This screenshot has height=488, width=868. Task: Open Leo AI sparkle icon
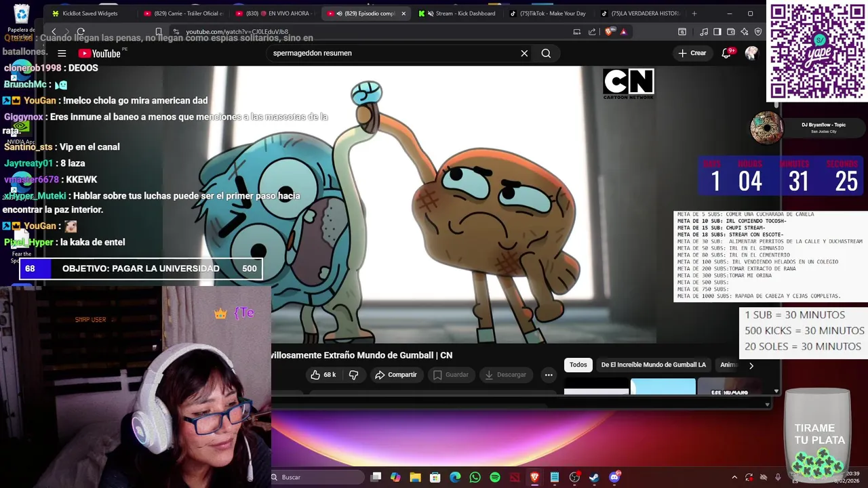pos(745,32)
